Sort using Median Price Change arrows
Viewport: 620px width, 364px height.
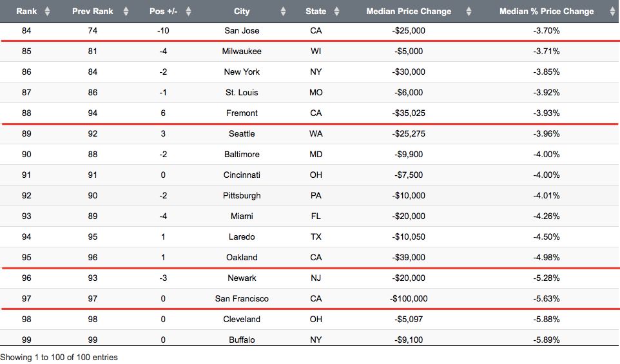coord(469,12)
